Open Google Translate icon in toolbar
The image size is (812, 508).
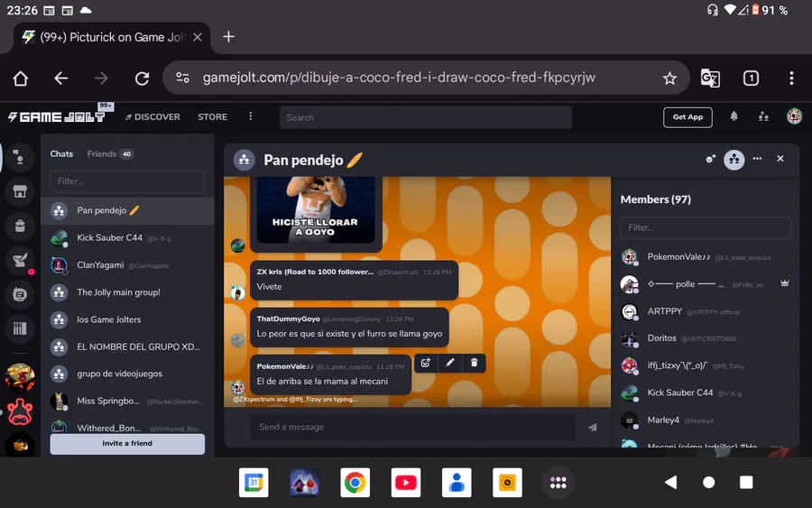710,79
